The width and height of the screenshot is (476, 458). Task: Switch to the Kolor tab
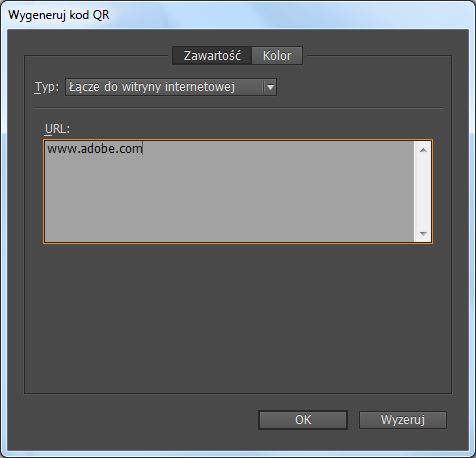[x=277, y=56]
